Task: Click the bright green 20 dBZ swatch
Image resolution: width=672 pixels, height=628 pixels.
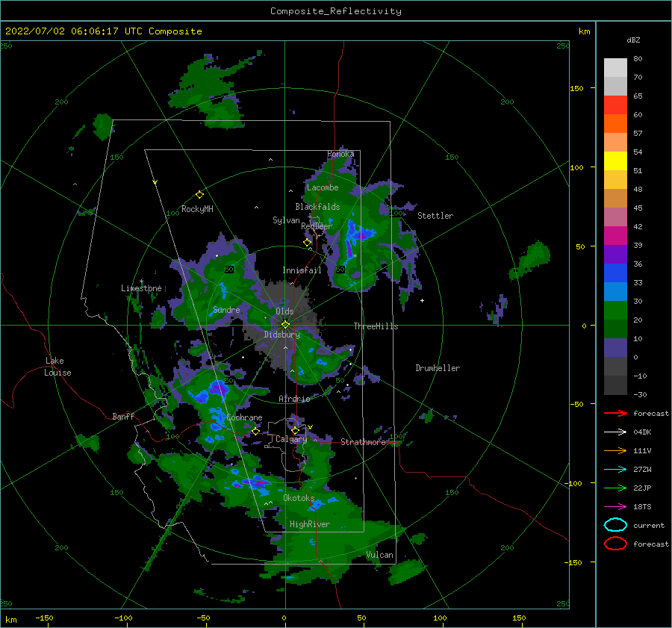Action: (615, 311)
